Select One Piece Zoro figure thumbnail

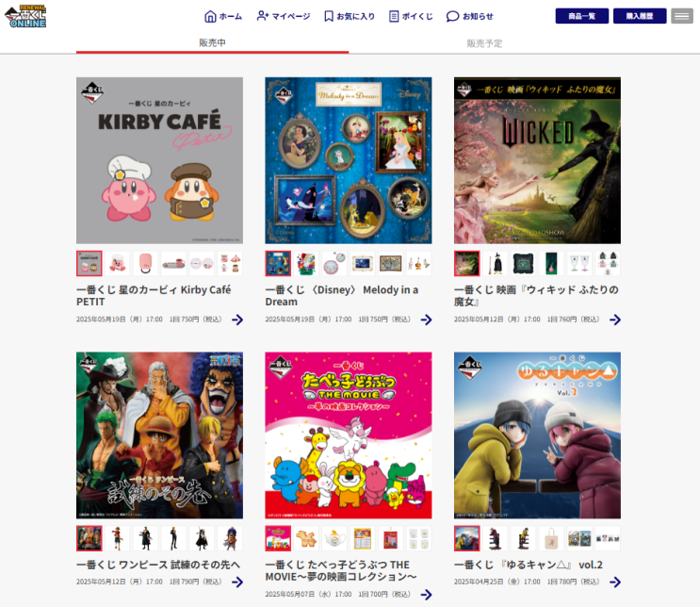click(x=145, y=538)
